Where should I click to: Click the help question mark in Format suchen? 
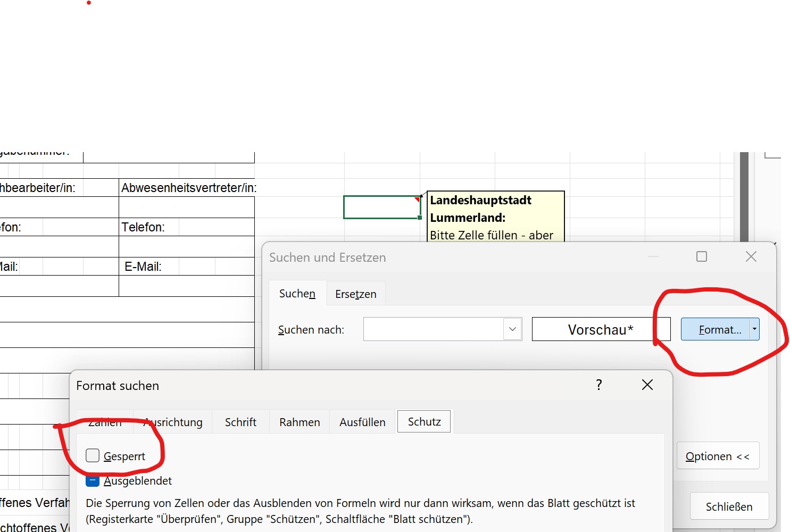point(599,385)
